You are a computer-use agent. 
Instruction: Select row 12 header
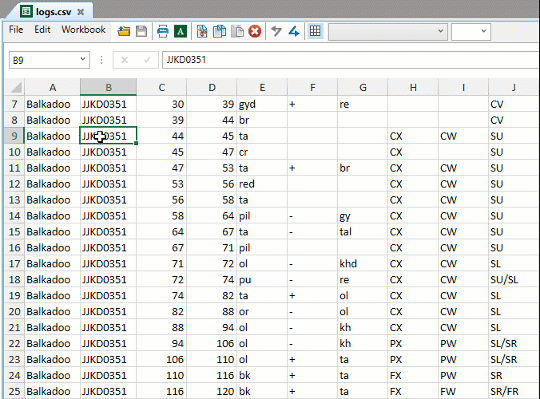(14, 184)
